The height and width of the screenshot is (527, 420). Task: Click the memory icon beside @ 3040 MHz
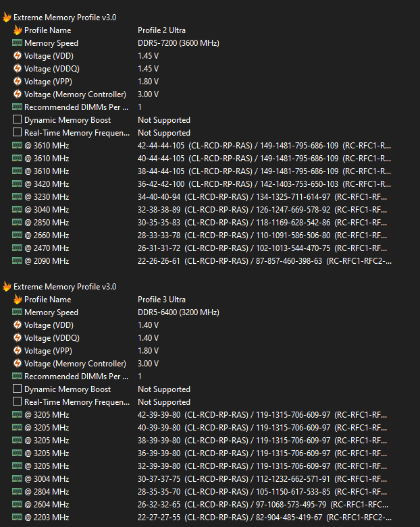click(17, 209)
